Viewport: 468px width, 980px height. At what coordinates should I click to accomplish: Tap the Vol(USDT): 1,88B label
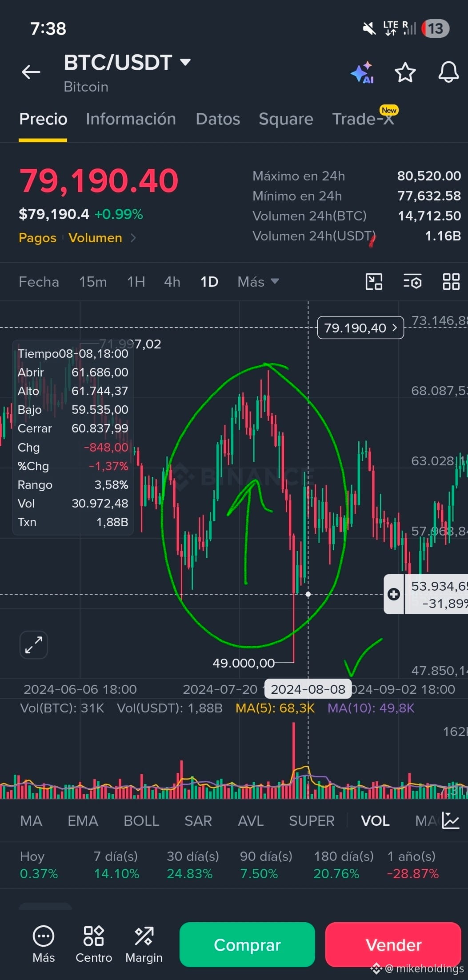[169, 708]
